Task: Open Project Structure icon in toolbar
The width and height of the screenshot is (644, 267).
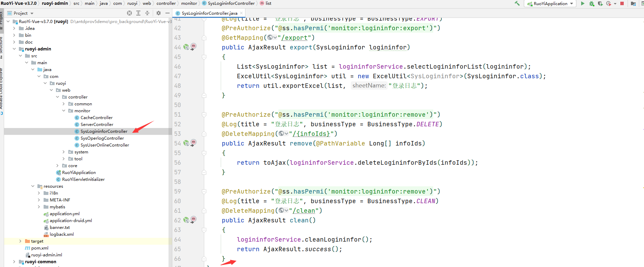Action: 633,3
